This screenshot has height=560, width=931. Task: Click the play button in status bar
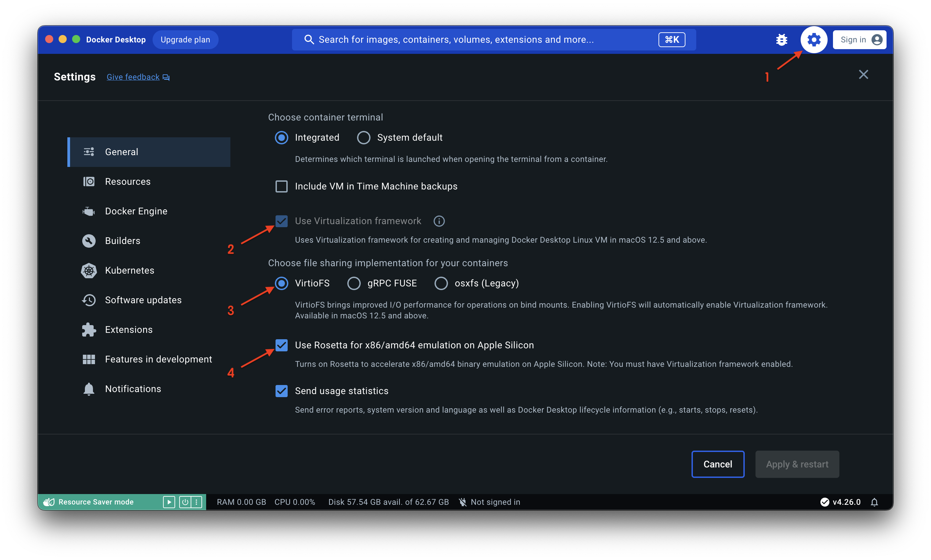pyautogui.click(x=169, y=502)
